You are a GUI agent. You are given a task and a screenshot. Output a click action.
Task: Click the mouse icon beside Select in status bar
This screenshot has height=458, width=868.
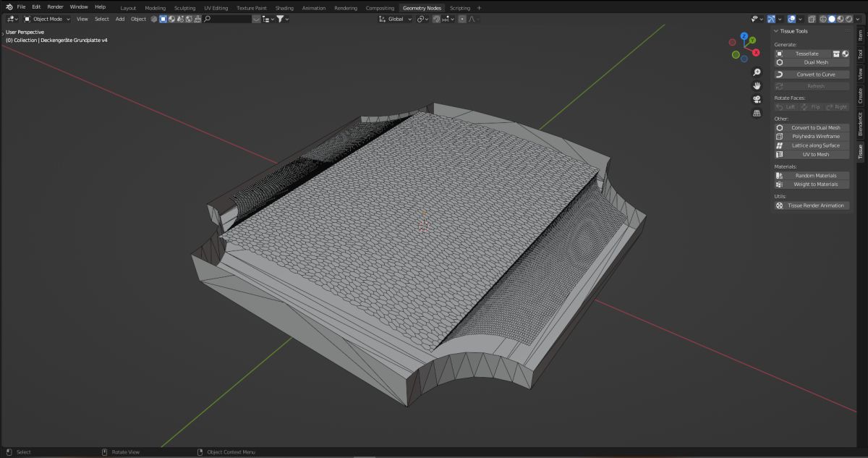(x=7, y=452)
